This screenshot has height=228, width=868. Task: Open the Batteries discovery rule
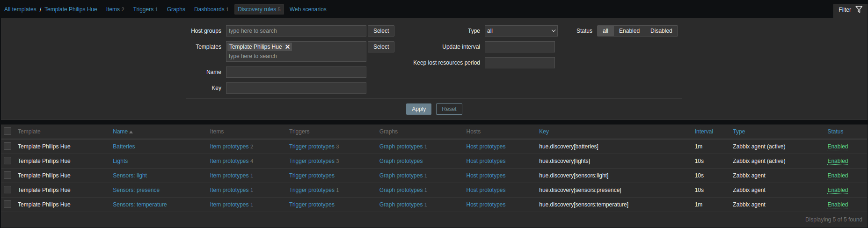pos(124,147)
